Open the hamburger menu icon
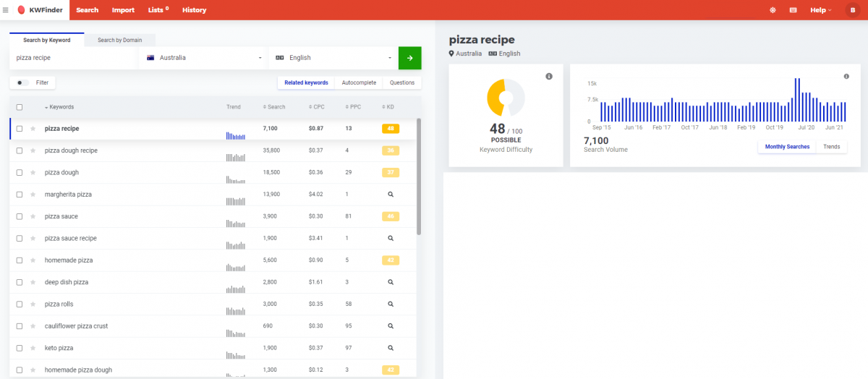The height and width of the screenshot is (379, 868). point(6,10)
